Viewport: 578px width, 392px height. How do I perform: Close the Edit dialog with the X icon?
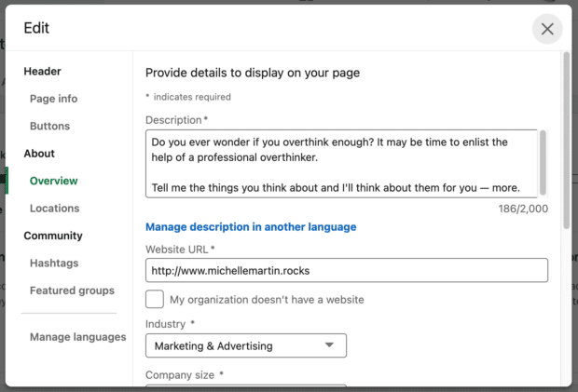click(x=547, y=29)
